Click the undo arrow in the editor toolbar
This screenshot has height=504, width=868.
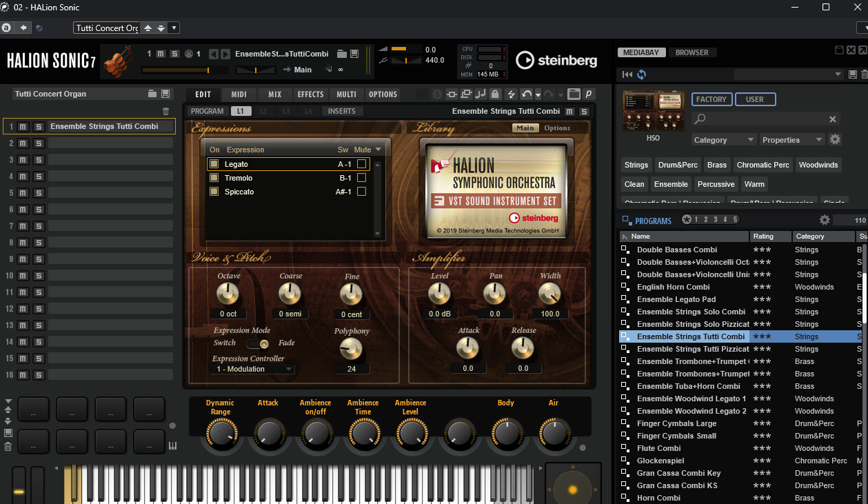click(x=527, y=94)
